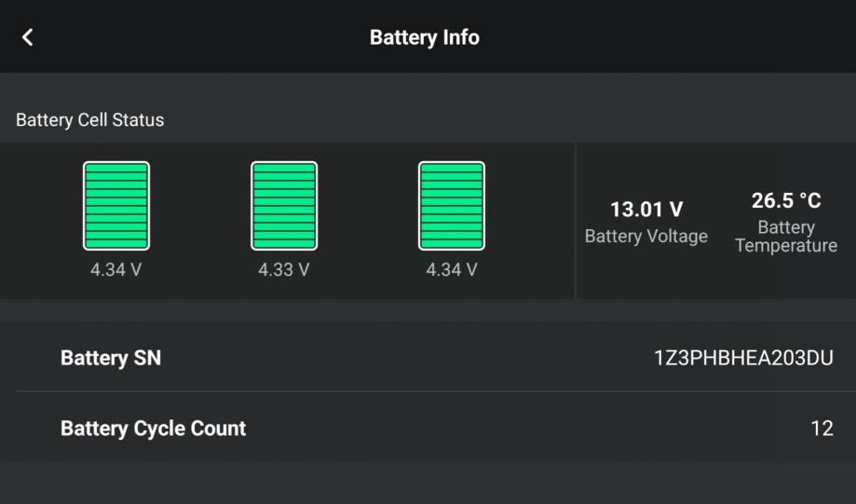Tap the first cell's 4.34 V reading
The image size is (856, 504).
[x=116, y=270]
